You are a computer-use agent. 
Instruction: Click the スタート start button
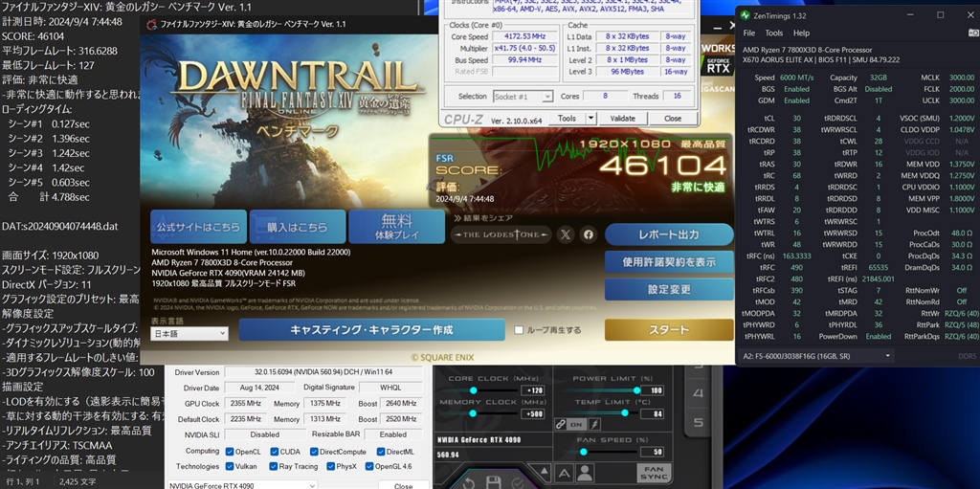click(669, 329)
